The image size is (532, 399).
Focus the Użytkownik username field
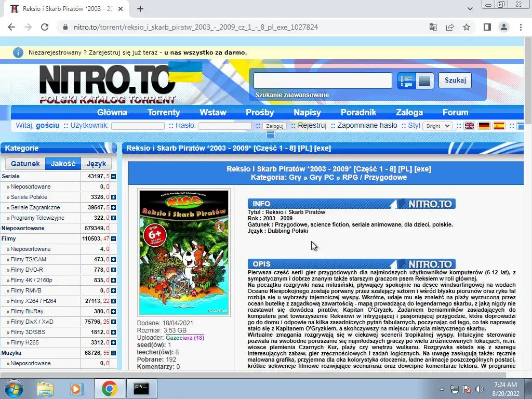click(138, 126)
